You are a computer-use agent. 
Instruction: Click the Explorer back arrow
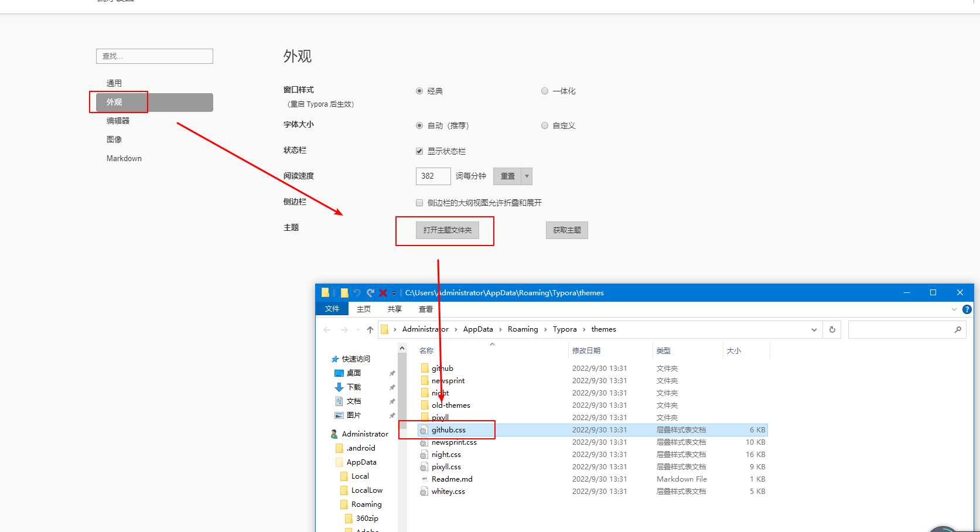point(327,330)
